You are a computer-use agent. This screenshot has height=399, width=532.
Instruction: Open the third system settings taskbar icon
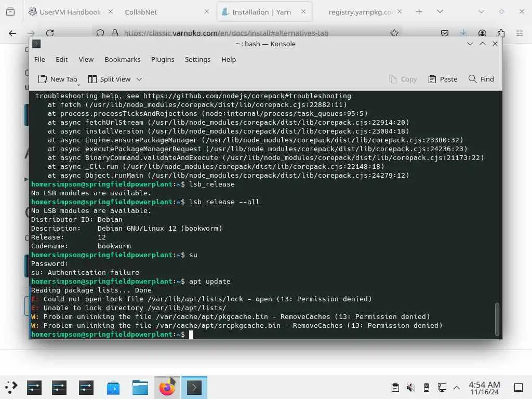tap(86, 388)
